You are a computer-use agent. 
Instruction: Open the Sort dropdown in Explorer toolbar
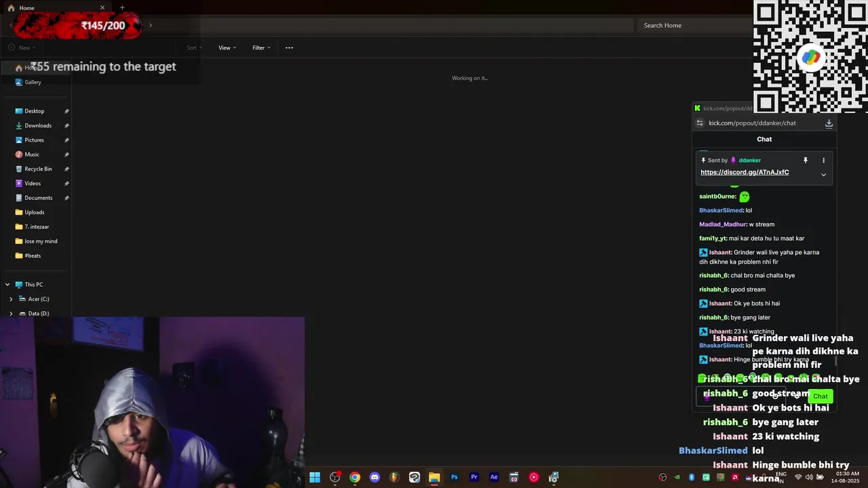pos(194,47)
